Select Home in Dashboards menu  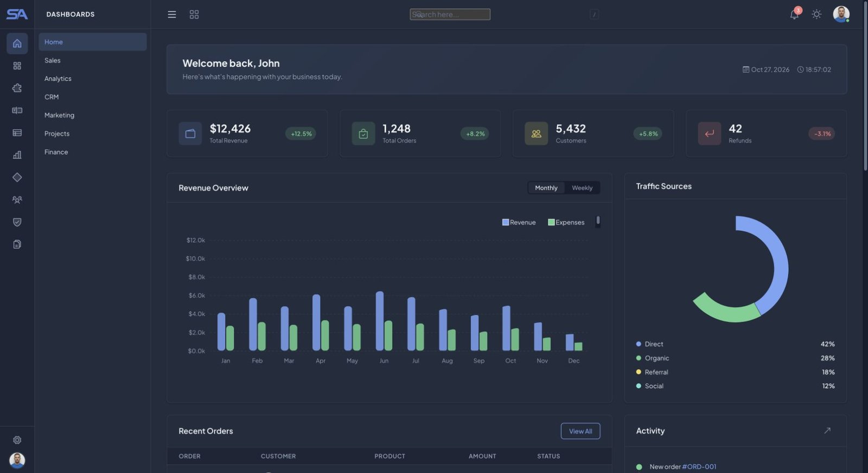click(93, 42)
